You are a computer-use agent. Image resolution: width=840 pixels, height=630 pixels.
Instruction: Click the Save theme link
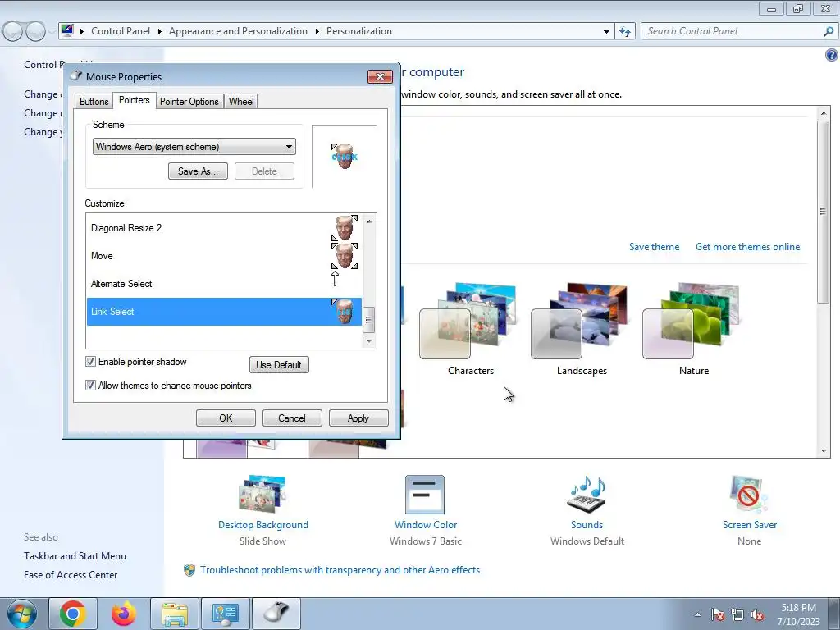point(654,247)
